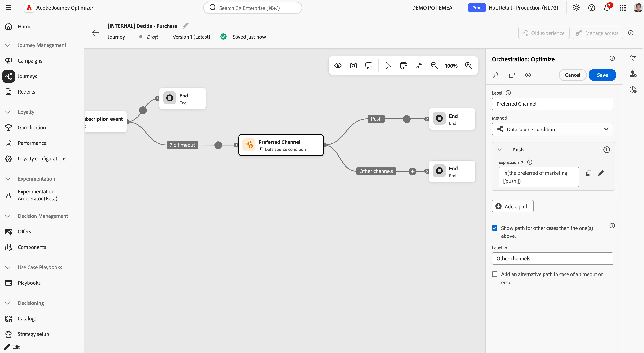The image size is (644, 353).
Task: Collapse the Loyalty sidebar section
Action: click(x=8, y=112)
